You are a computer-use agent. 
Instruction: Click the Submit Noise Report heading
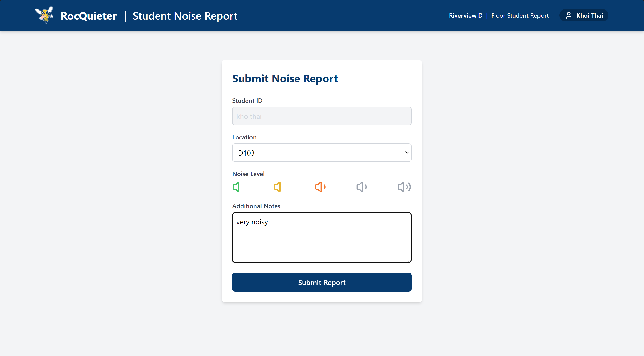pos(285,79)
